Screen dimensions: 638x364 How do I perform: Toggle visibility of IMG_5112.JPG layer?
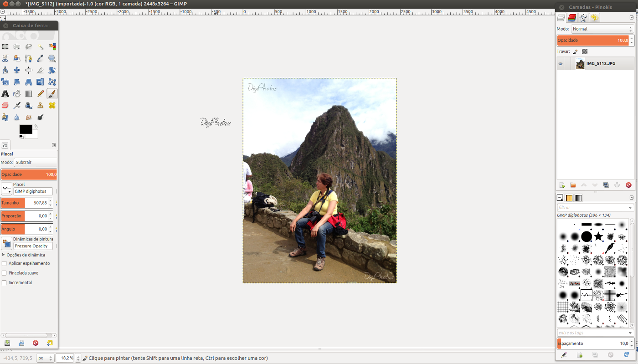pos(561,64)
